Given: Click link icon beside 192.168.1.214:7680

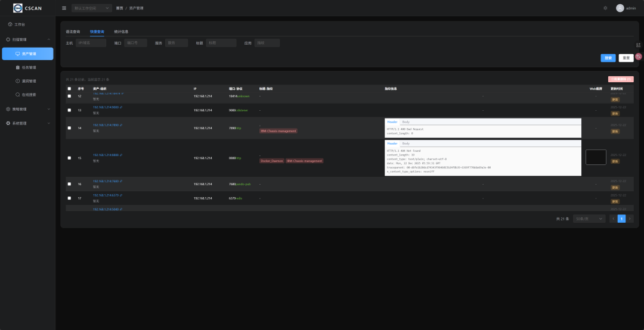Looking at the screenshot, I should 120,181.
